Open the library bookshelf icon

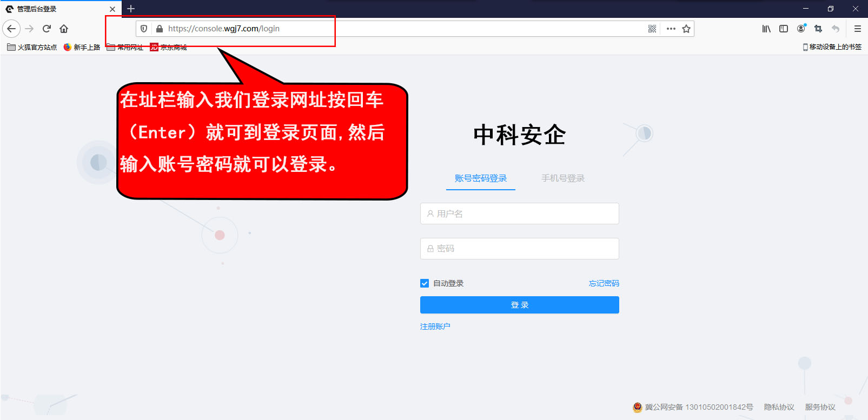pos(766,29)
